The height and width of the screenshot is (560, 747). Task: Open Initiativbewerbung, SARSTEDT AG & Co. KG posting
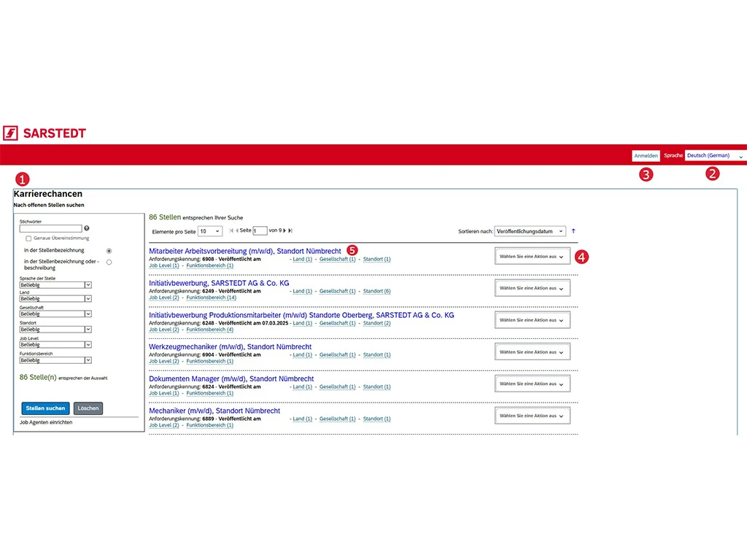point(219,283)
